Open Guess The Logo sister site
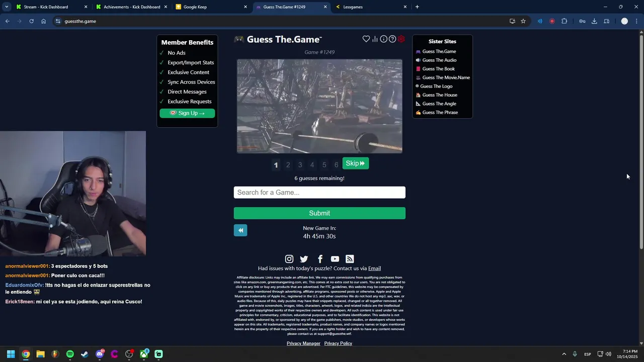This screenshot has width=644, height=362. tap(436, 86)
